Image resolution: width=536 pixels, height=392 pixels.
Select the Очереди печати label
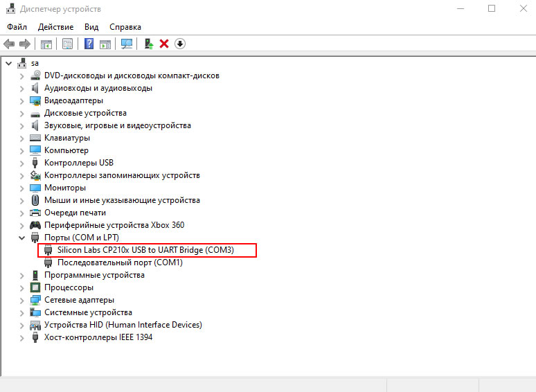75,213
